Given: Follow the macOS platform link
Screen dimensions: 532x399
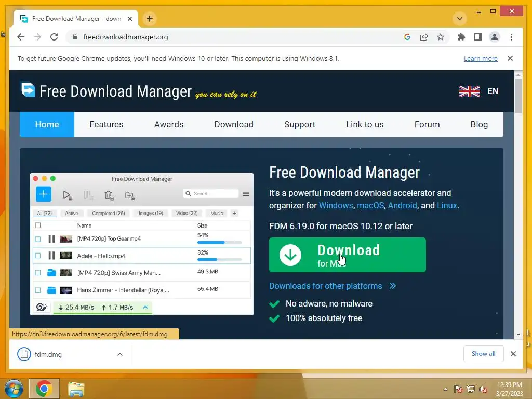Looking at the screenshot, I should (x=370, y=206).
